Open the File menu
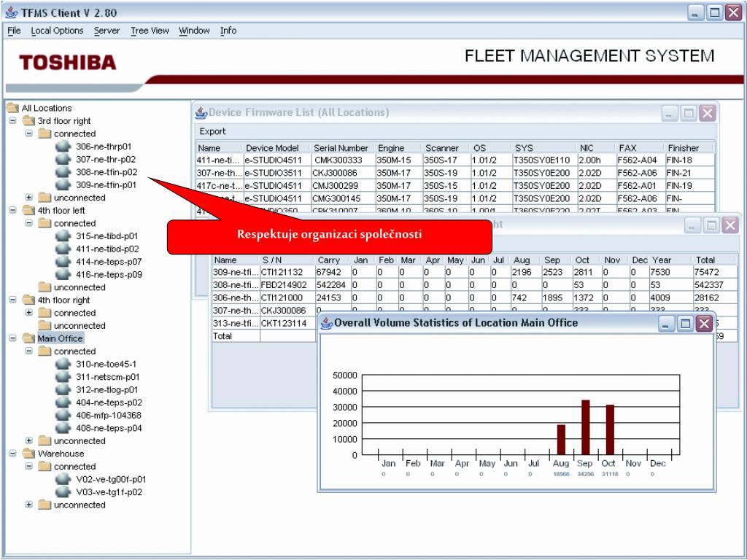The image size is (747, 560). coord(14,31)
